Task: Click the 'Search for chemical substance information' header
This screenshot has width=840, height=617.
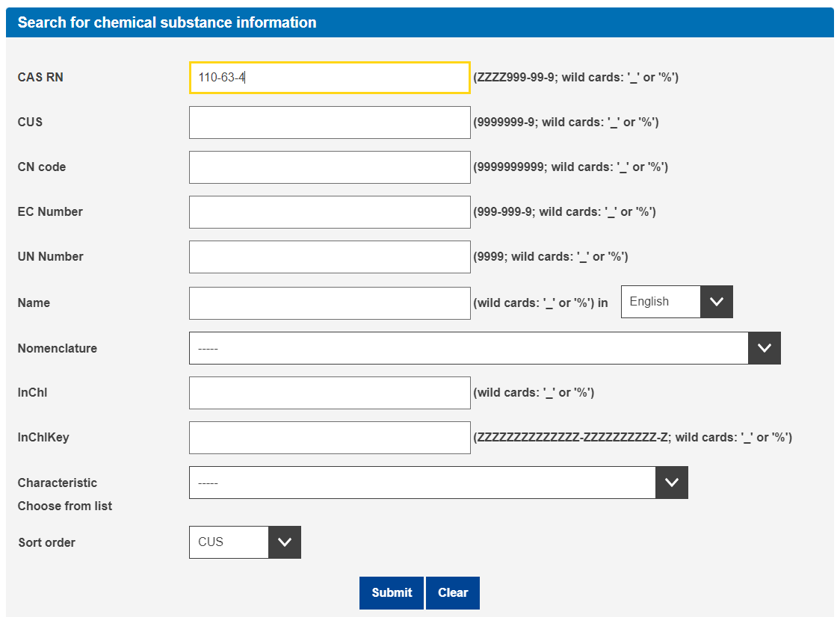Action: point(167,22)
